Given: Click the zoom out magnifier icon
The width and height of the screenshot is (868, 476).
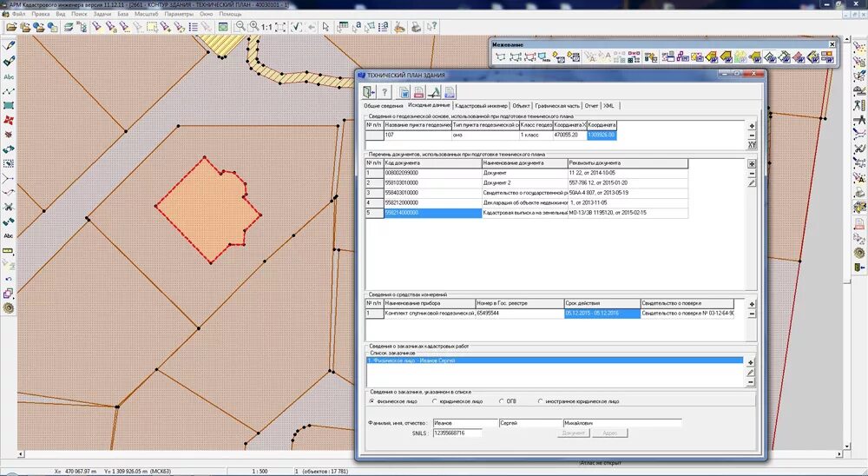Looking at the screenshot, I should click(x=240, y=27).
